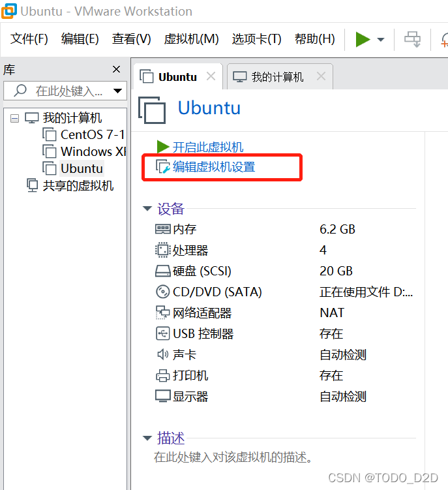Open the 文件(F) menu

[29, 39]
